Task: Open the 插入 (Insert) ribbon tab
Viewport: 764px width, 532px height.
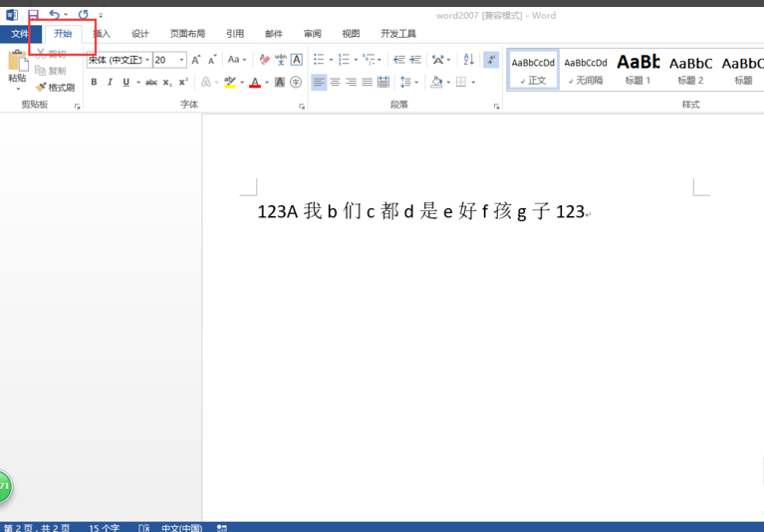Action: (x=102, y=34)
